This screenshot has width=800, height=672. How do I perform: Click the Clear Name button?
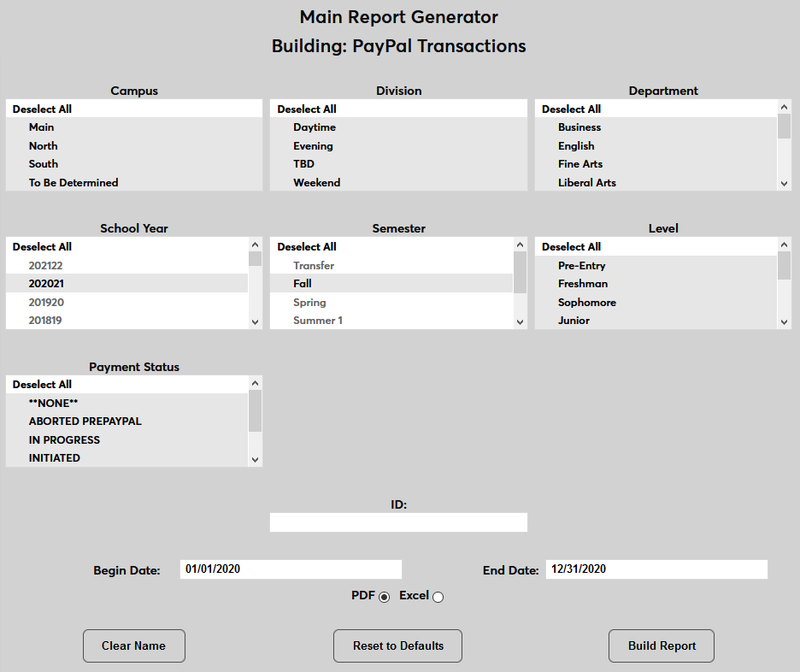(x=134, y=645)
